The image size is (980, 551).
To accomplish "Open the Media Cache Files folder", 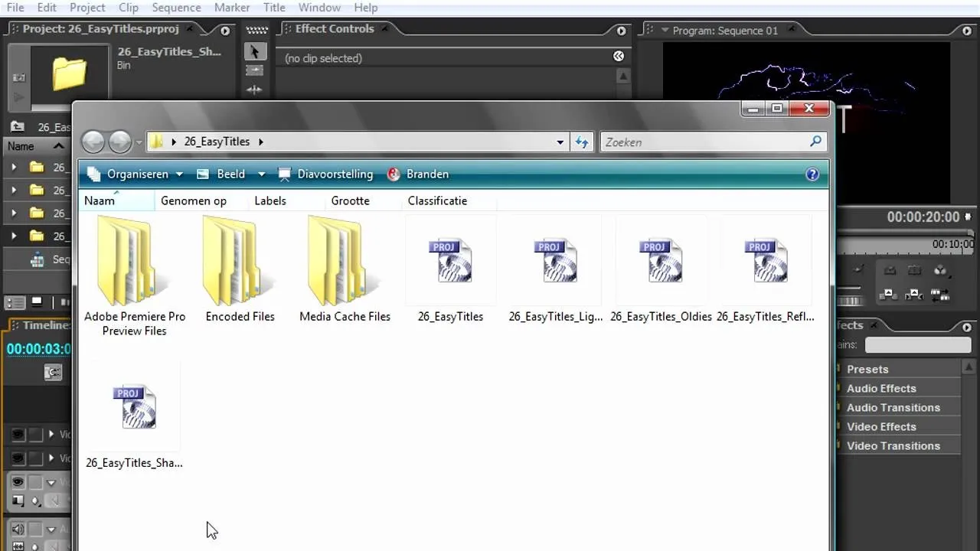I will point(345,269).
